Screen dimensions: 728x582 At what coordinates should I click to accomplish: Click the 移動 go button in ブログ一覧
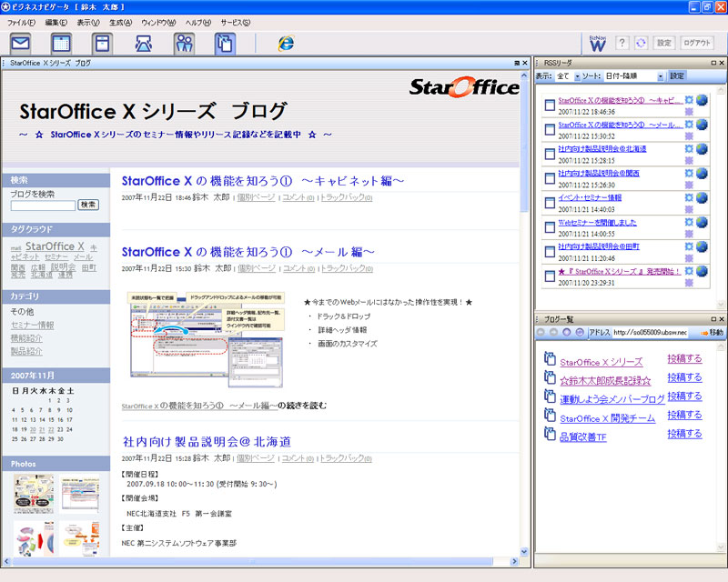click(713, 332)
